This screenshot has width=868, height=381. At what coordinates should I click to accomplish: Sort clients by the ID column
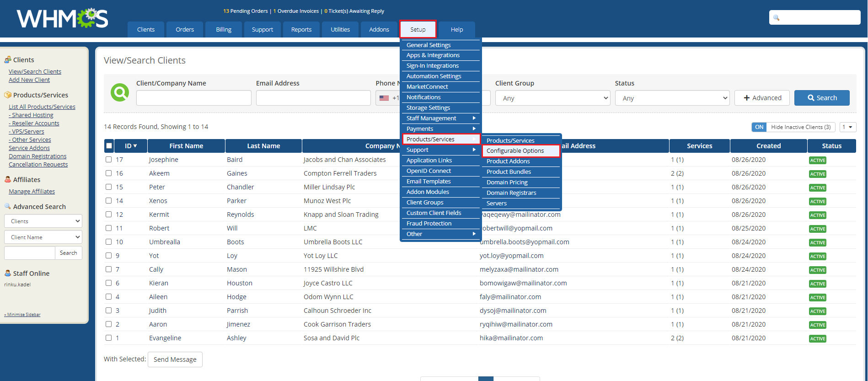coord(131,146)
